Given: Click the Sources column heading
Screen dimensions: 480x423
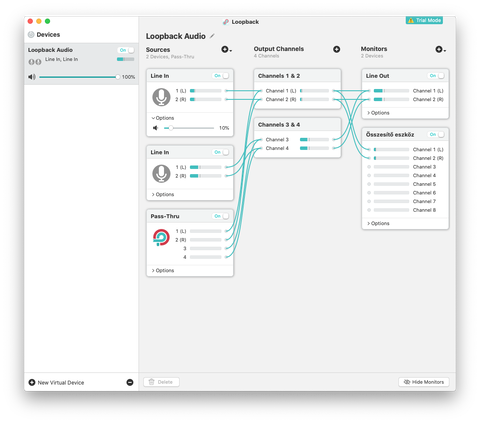Looking at the screenshot, I should [x=158, y=50].
